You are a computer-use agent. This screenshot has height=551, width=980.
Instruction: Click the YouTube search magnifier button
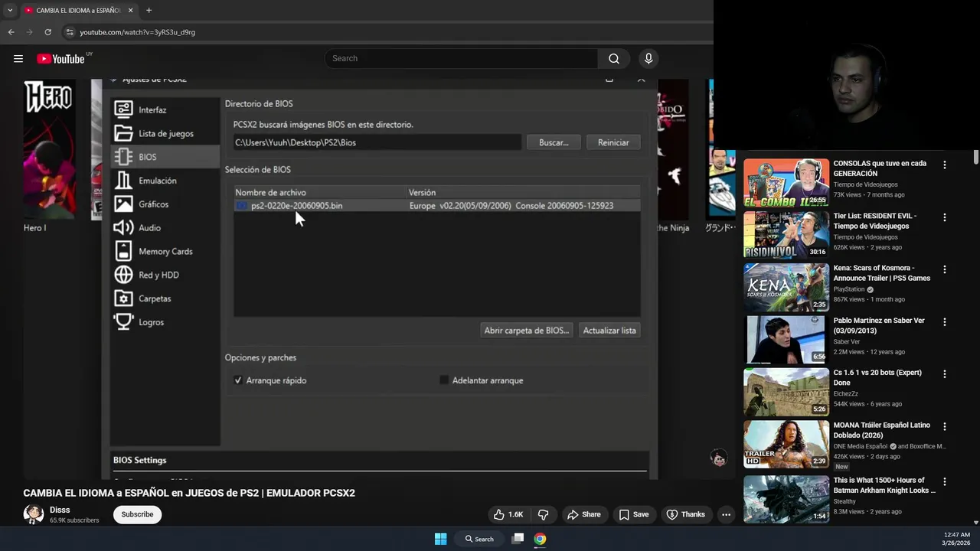click(614, 59)
